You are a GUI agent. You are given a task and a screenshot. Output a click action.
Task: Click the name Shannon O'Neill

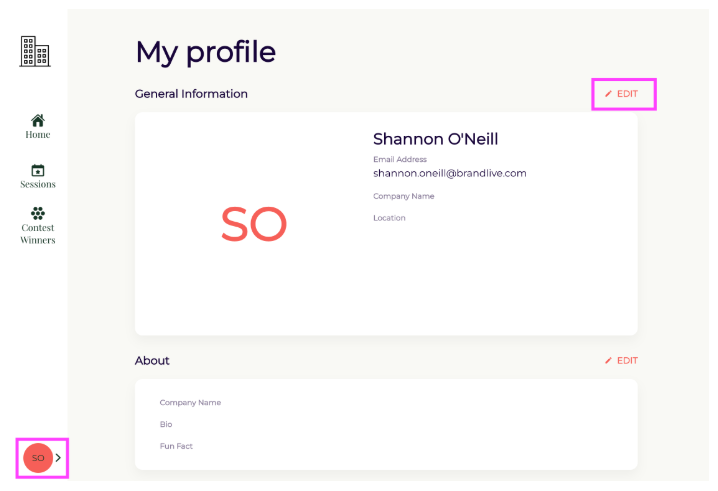435,139
